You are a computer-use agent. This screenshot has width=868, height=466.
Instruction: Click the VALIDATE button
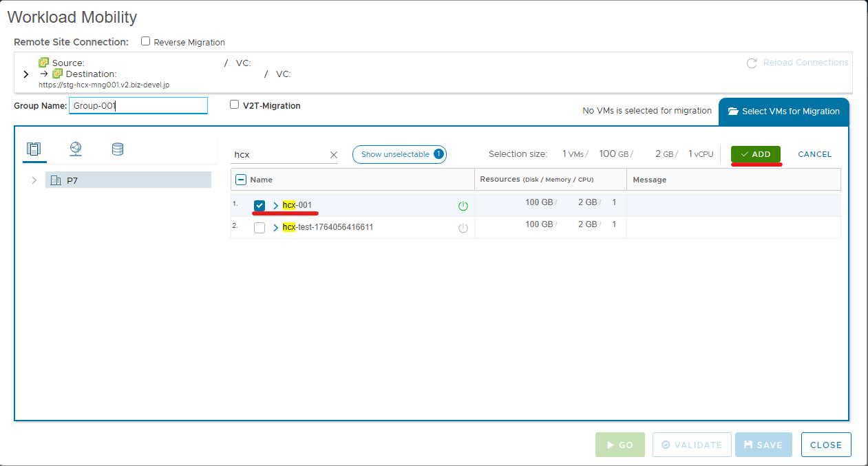click(691, 445)
